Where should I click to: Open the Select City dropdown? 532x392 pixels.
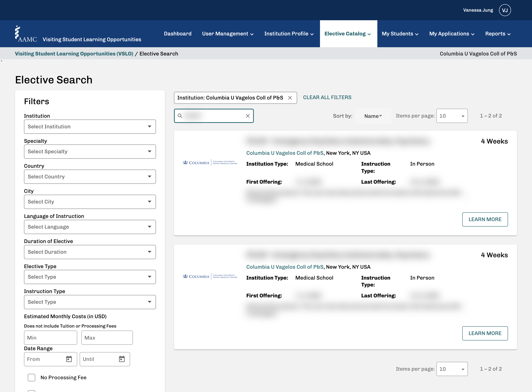[90, 202]
